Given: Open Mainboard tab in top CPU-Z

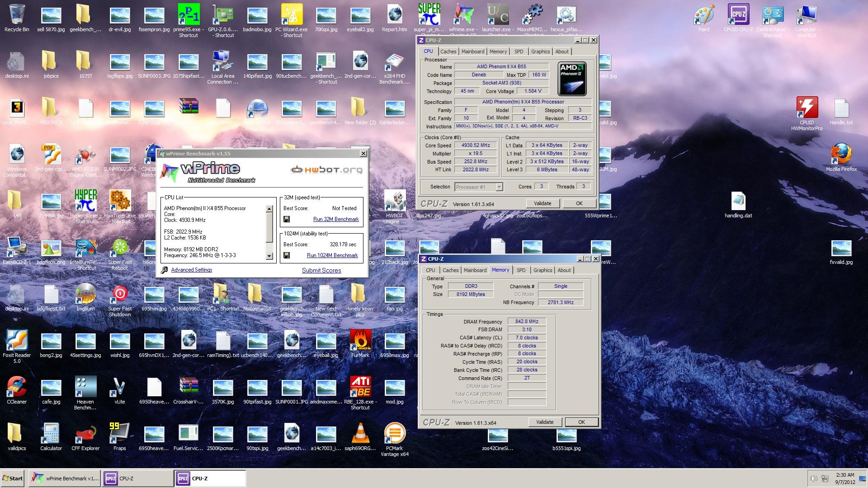Looking at the screenshot, I should [473, 52].
